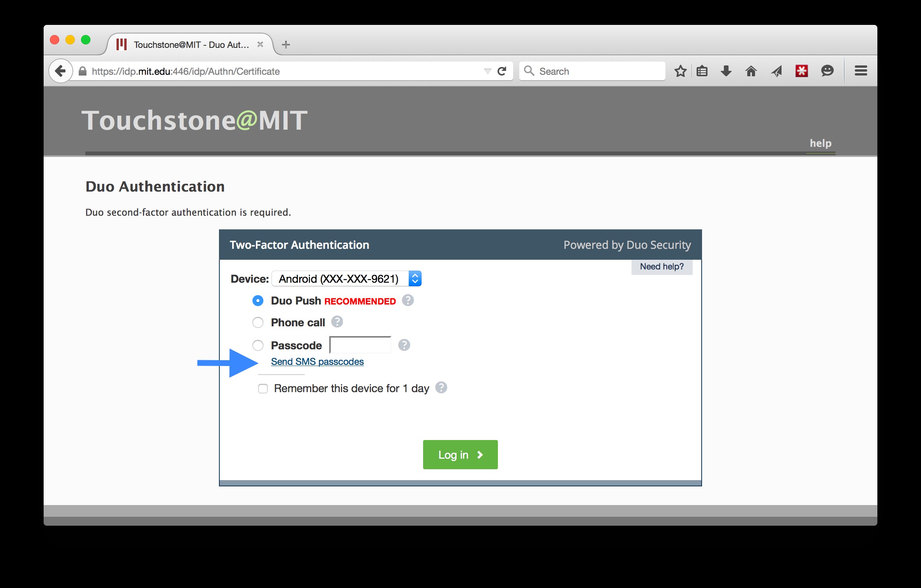Screen dimensions: 921x588
Task: Select the Touchstone@MIT browser tab
Action: (190, 45)
